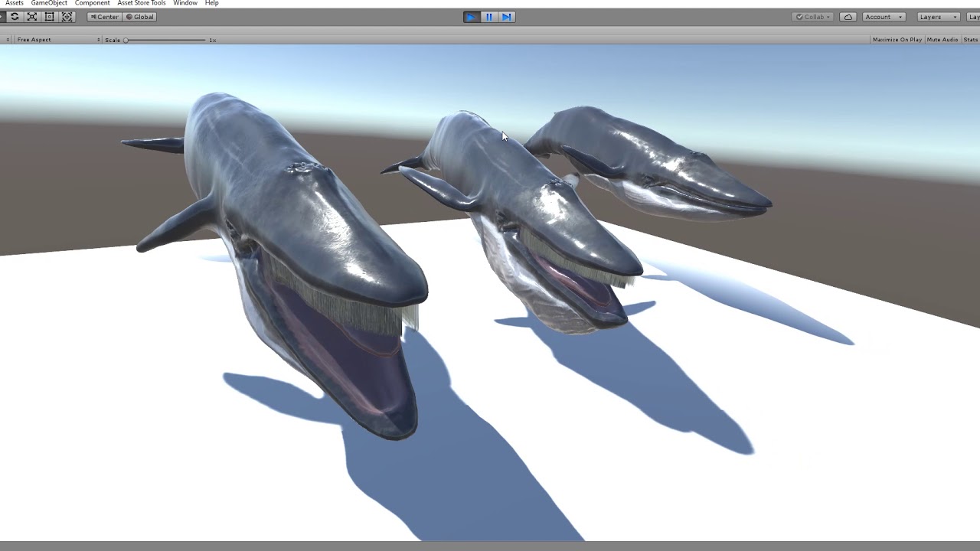The height and width of the screenshot is (551, 980).
Task: Open the Layers dropdown
Action: 937,17
